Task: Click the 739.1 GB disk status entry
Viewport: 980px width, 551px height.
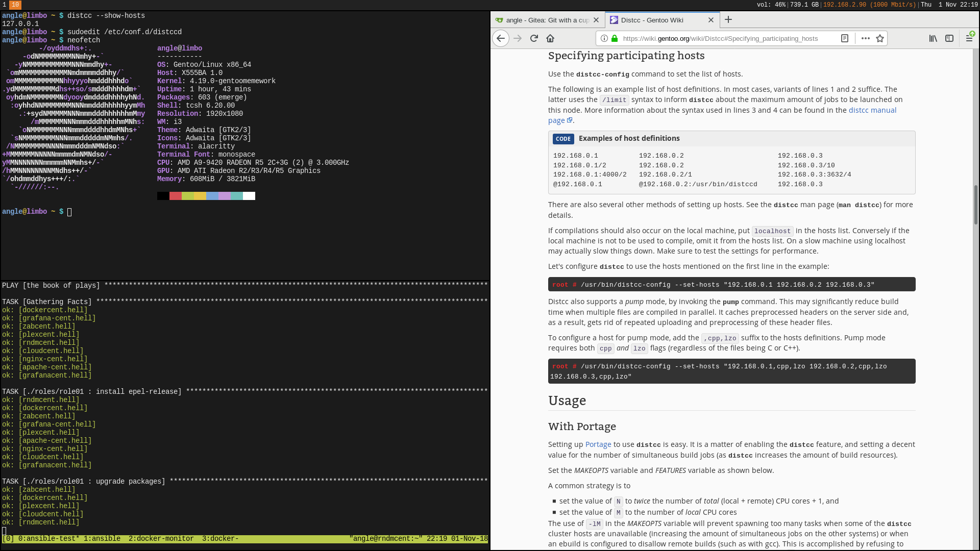Action: pyautogui.click(x=804, y=5)
